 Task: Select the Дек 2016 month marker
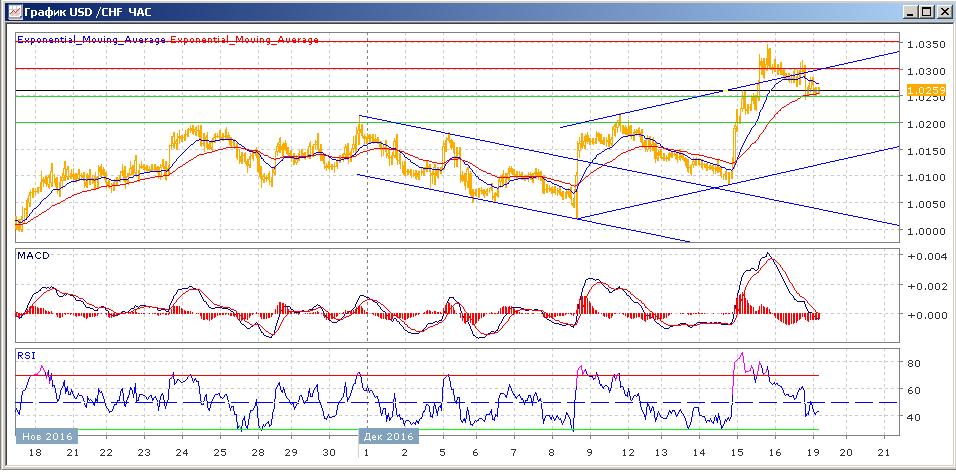point(389,436)
